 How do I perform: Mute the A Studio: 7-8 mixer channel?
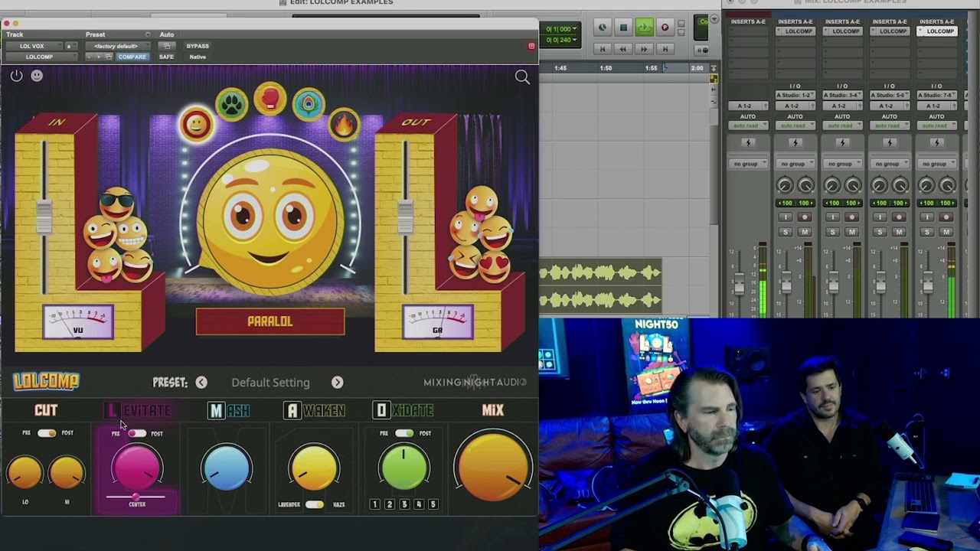946,231
